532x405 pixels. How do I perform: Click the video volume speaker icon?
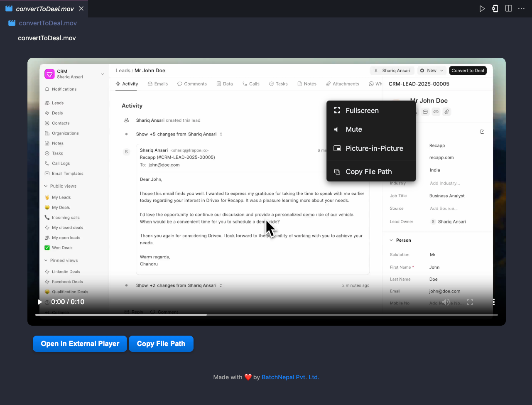[x=446, y=302]
